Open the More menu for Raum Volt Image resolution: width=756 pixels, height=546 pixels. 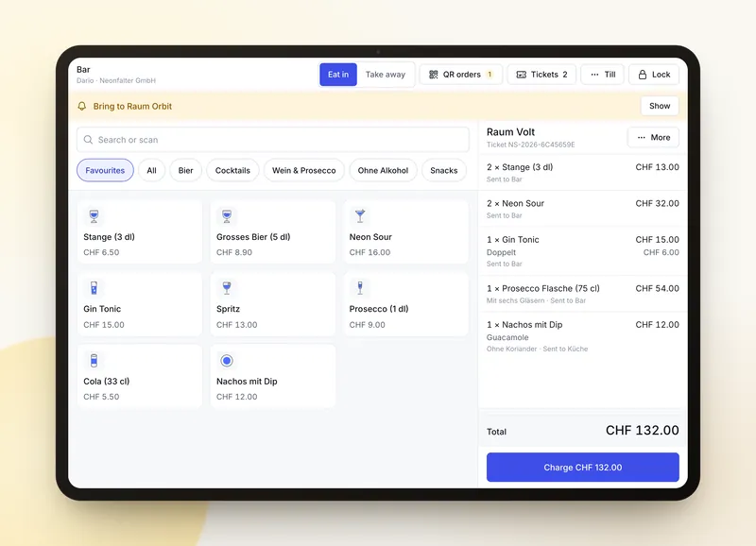653,137
